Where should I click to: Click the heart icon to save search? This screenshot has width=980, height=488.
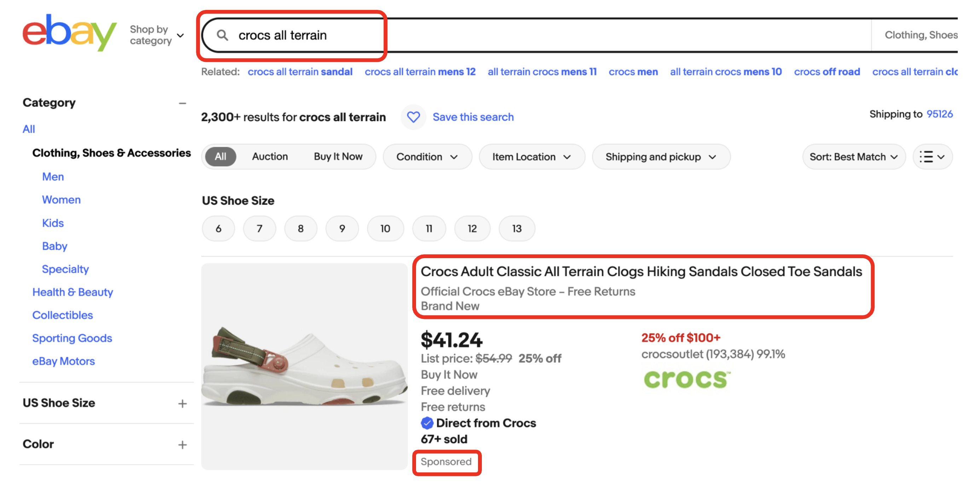tap(413, 117)
